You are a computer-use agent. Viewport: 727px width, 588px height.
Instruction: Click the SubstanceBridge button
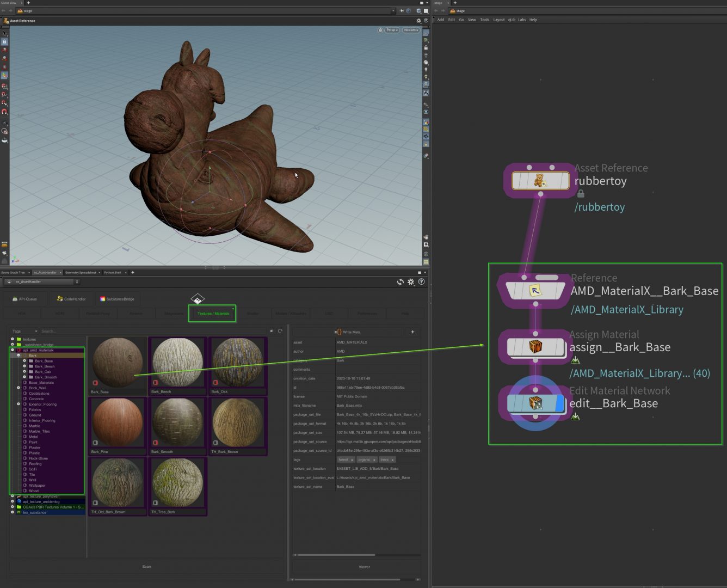[117, 299]
